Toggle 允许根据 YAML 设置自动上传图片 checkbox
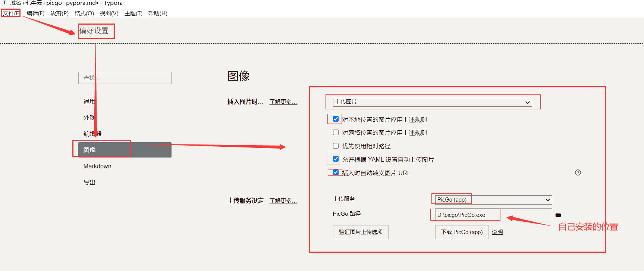The width and height of the screenshot is (644, 271). 336,159
